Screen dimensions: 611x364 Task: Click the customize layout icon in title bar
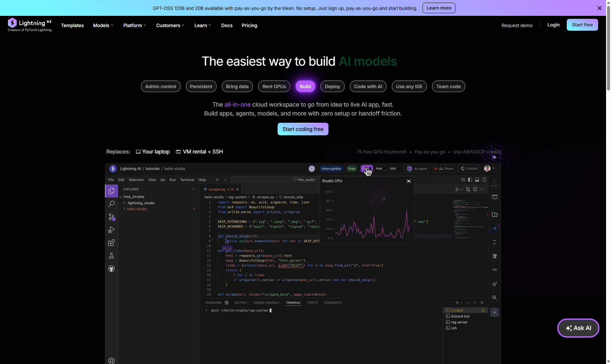click(463, 180)
